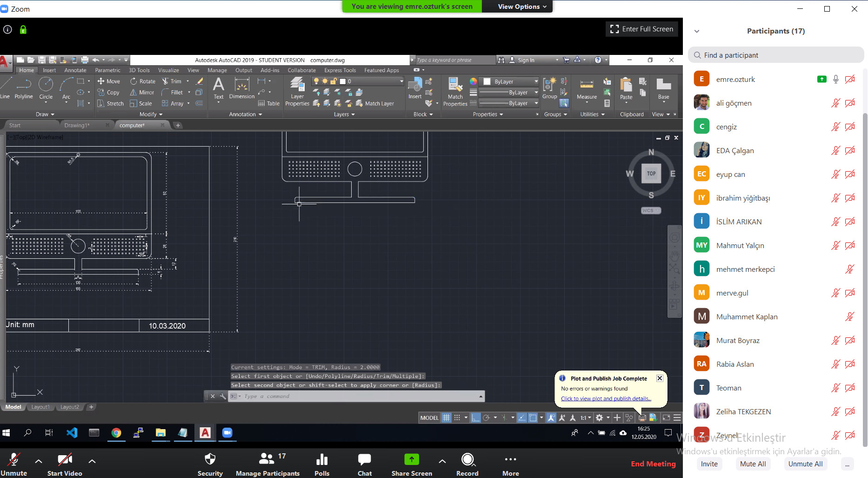
Task: Click End Meeting
Action: pyautogui.click(x=653, y=464)
